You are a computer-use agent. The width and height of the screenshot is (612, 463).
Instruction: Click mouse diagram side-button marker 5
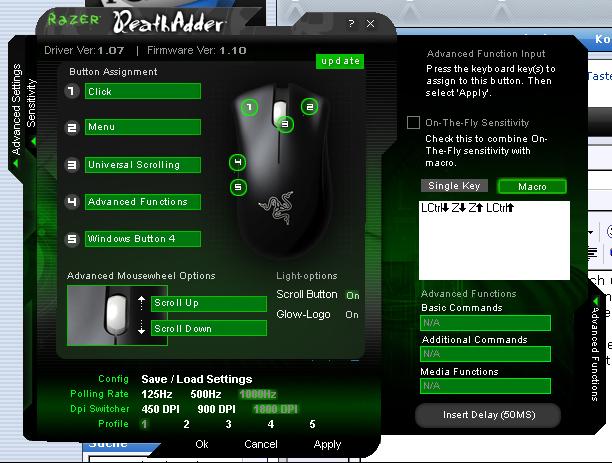click(238, 187)
